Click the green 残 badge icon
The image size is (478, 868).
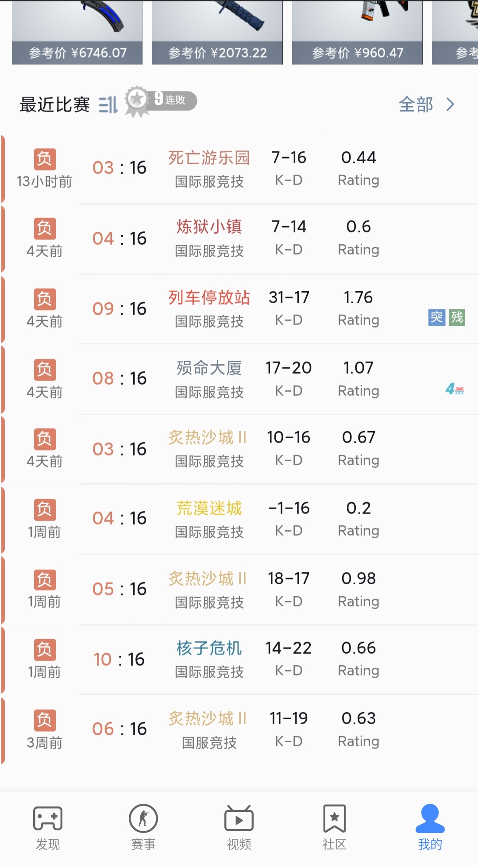(457, 317)
